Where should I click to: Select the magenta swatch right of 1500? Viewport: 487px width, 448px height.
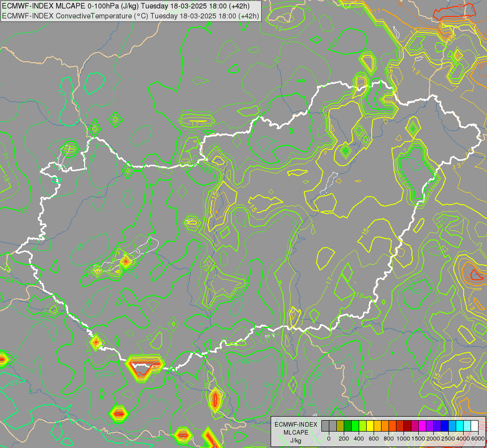coord(422,426)
